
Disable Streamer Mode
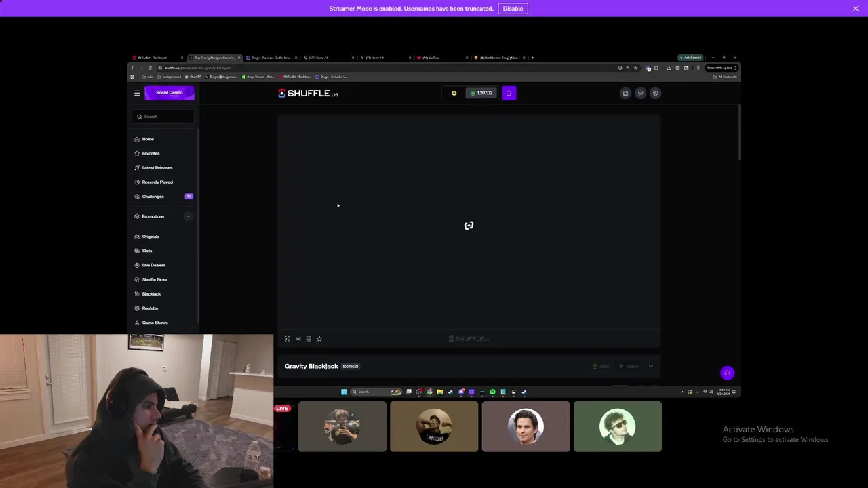click(x=513, y=8)
